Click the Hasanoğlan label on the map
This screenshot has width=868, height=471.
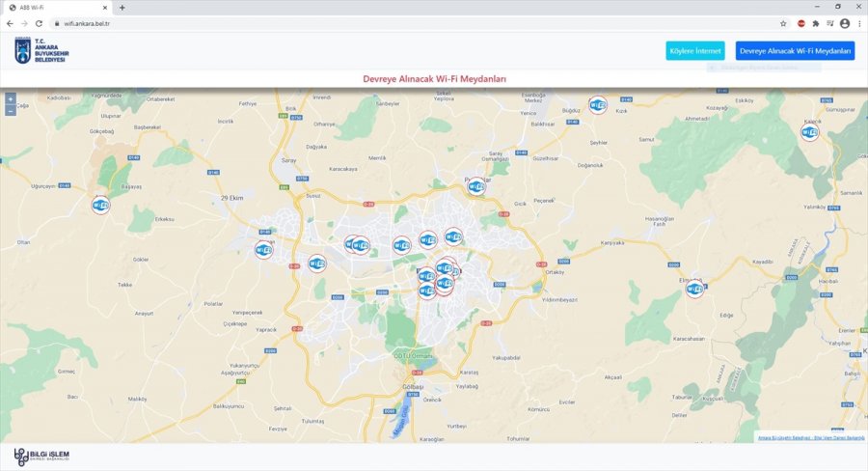tap(660, 221)
